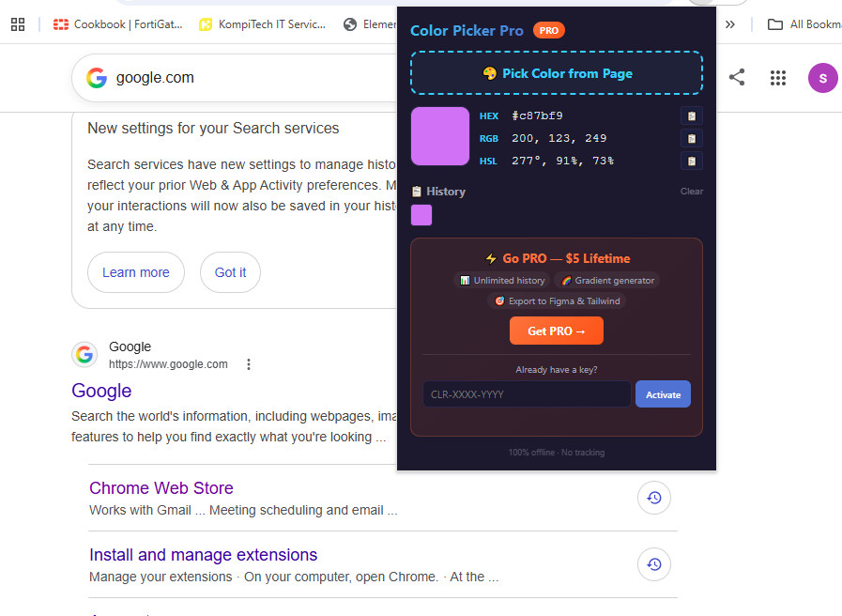This screenshot has width=842, height=616.
Task: Click the HEX value text #c87bf9
Action: (537, 116)
